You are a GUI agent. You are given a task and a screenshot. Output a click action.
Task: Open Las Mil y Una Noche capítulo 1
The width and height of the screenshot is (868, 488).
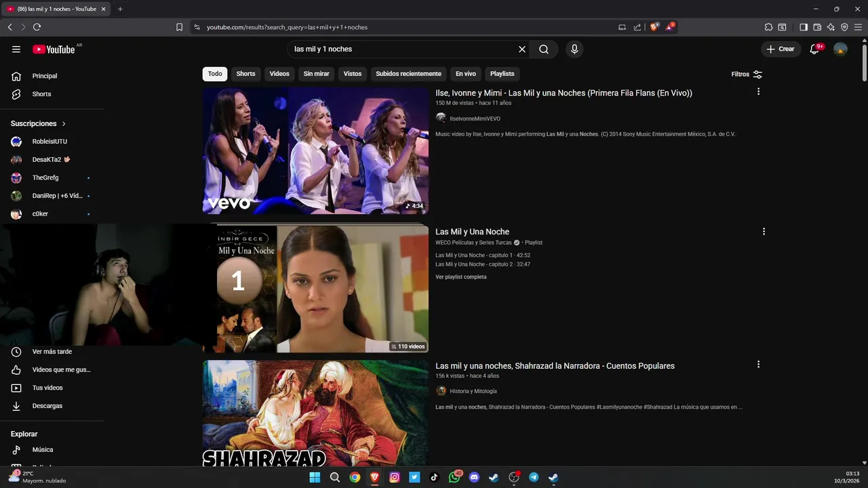pos(483,255)
